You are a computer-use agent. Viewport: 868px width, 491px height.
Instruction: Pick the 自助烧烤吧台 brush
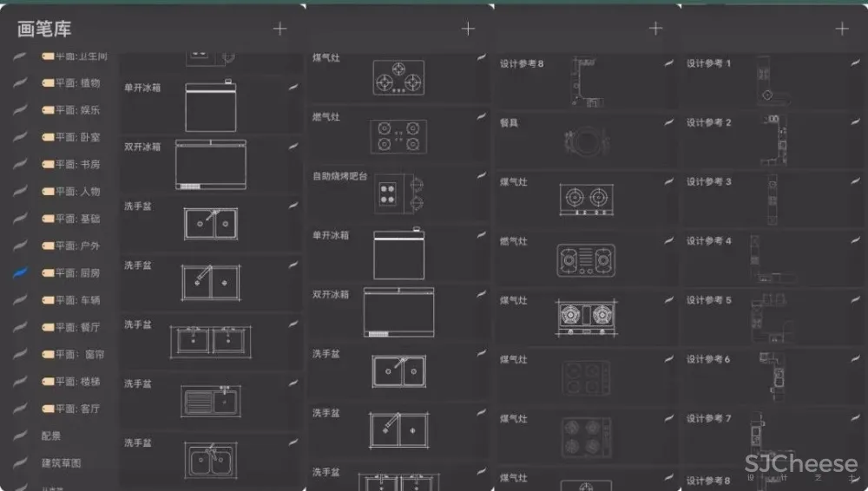(393, 193)
